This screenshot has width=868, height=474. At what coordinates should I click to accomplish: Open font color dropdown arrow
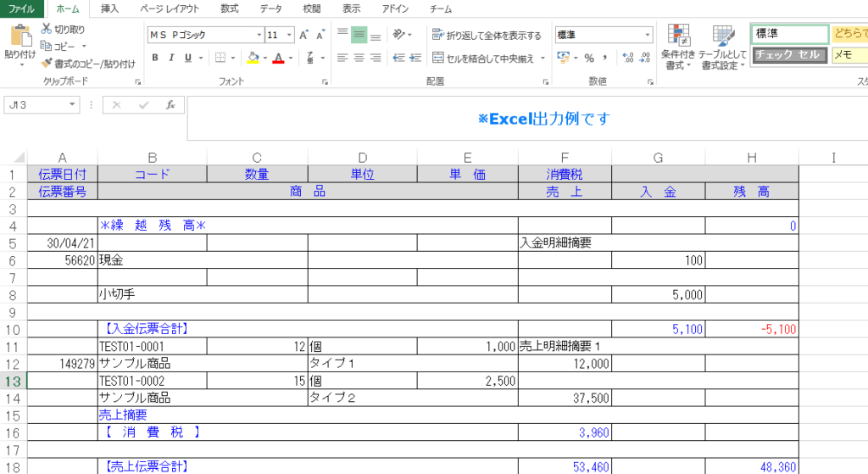[292, 58]
